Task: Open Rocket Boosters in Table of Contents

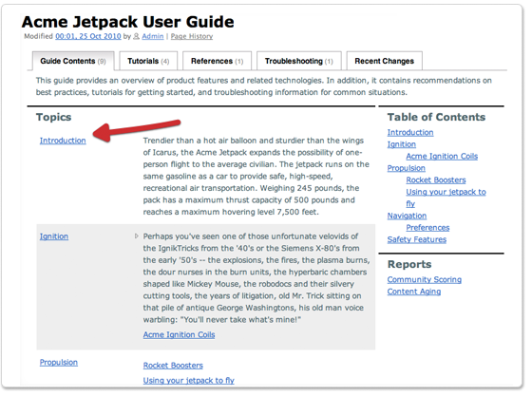Action: tap(436, 180)
